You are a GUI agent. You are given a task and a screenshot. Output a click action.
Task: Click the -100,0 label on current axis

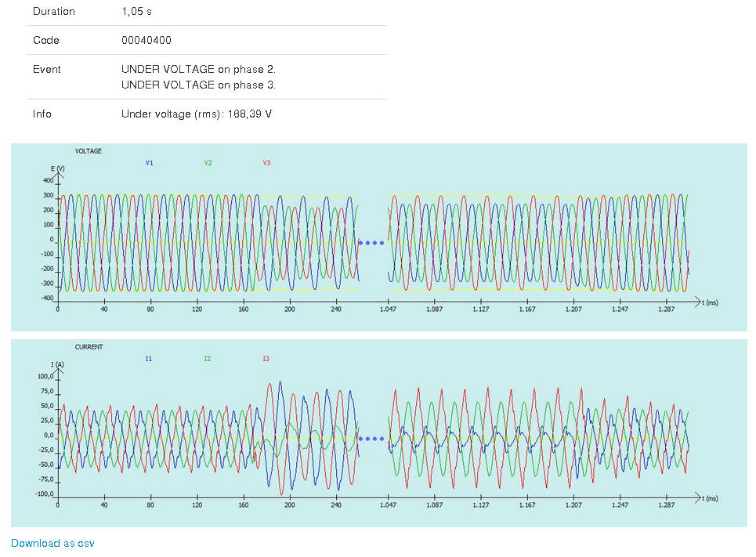coord(45,494)
